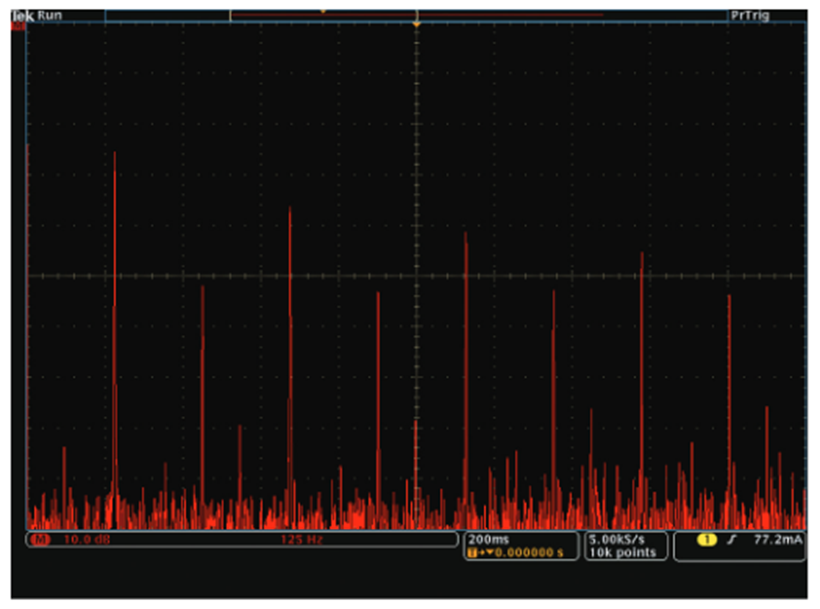Select the yellow channel 1 trigger source badge
Viewport: 820px width, 609px height.
pyautogui.click(x=707, y=541)
